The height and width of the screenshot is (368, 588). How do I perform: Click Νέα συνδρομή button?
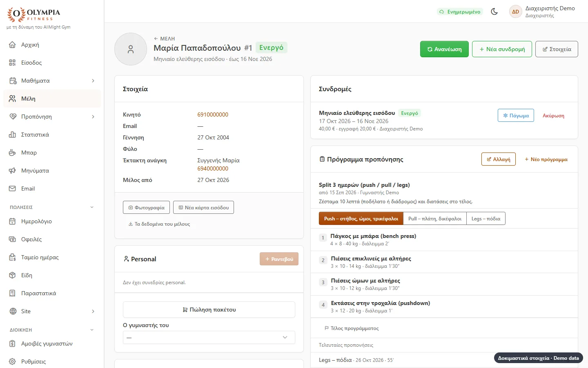(502, 49)
